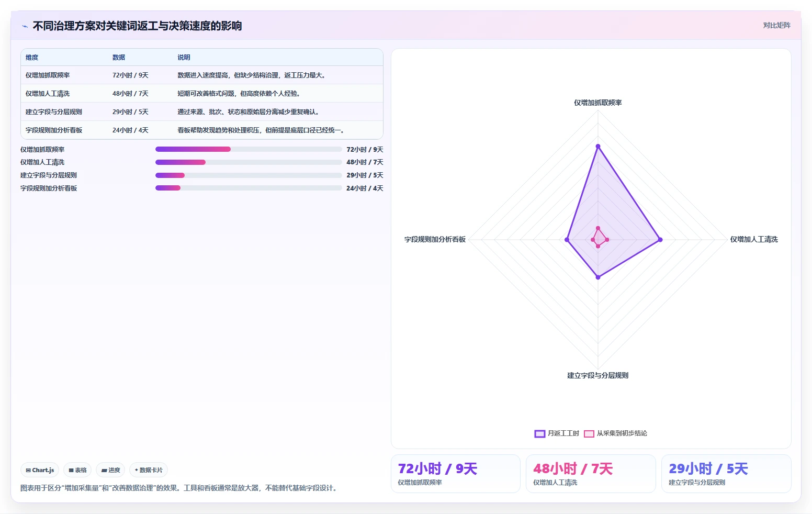The height and width of the screenshot is (514, 812).
Task: Click the purple radar point on the 建立字段与分层规则 axis
Action: (598, 277)
